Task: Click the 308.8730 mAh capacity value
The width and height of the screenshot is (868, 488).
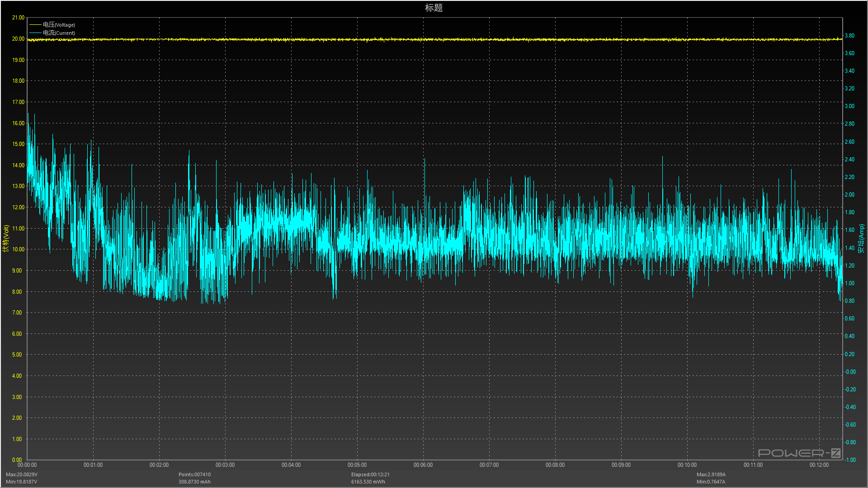Action: tap(194, 482)
